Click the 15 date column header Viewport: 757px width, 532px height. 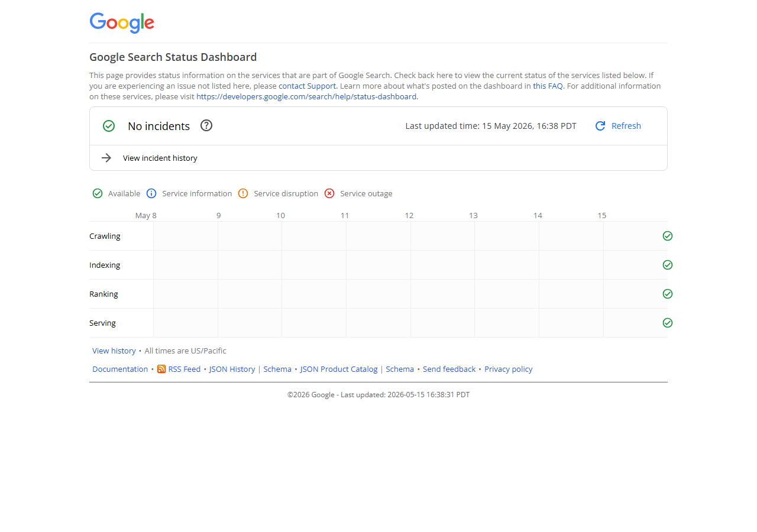point(602,215)
